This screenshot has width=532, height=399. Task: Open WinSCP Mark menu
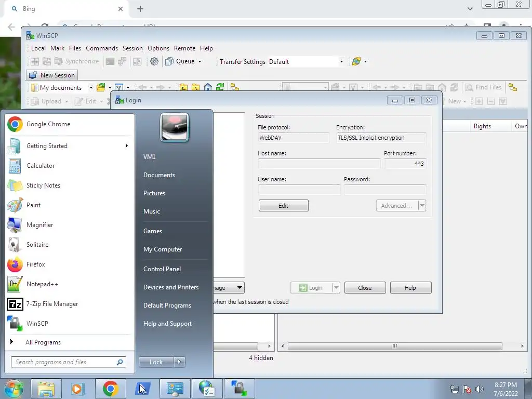coord(57,48)
